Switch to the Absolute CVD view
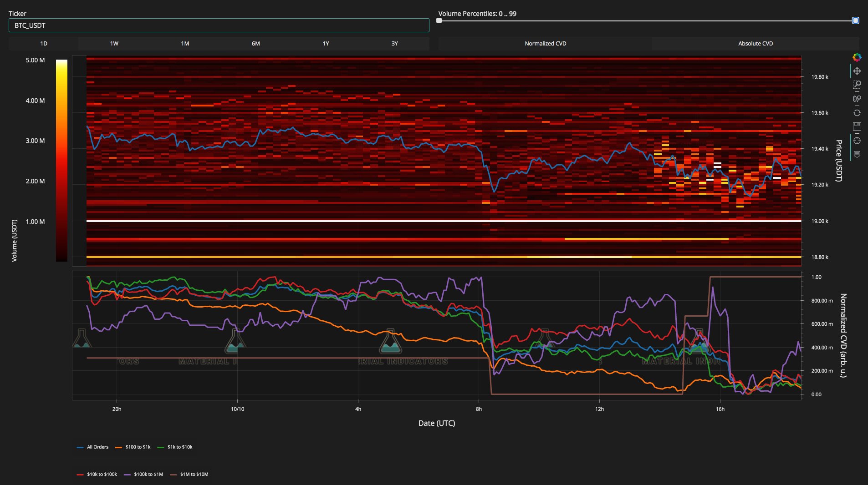This screenshot has height=485, width=868. coord(756,44)
